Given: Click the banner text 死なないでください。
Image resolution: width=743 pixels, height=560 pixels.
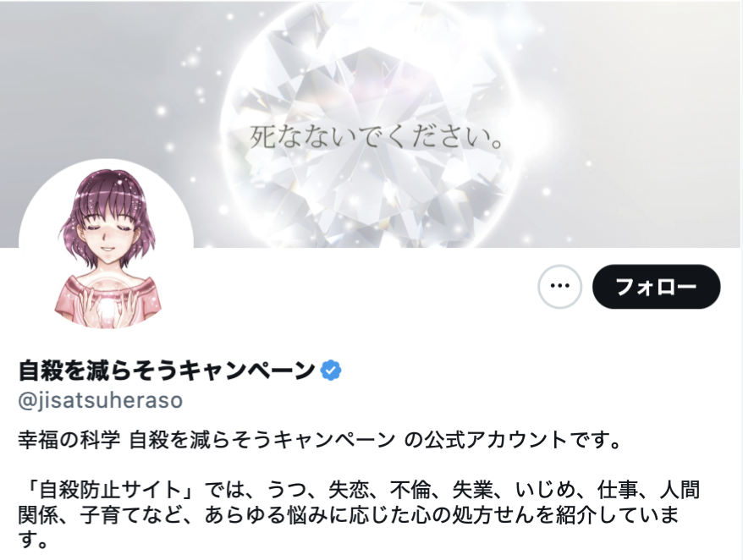Looking at the screenshot, I should [377, 137].
